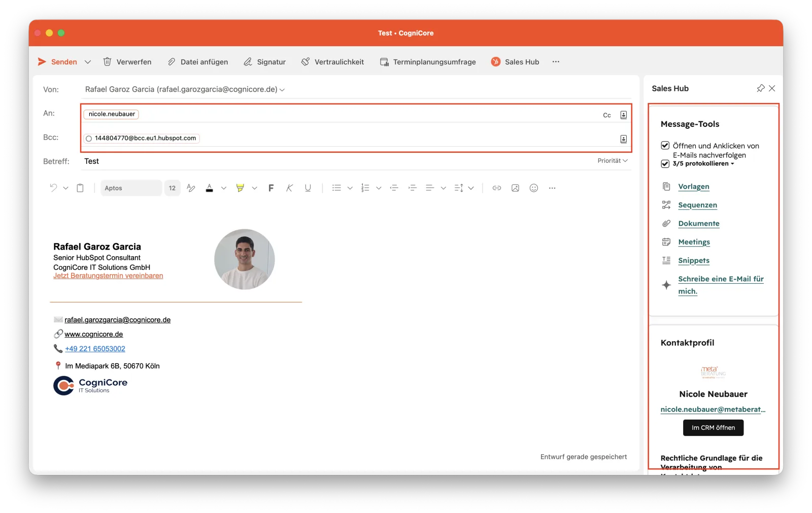
Task: Insert a numbered list
Action: (x=365, y=188)
